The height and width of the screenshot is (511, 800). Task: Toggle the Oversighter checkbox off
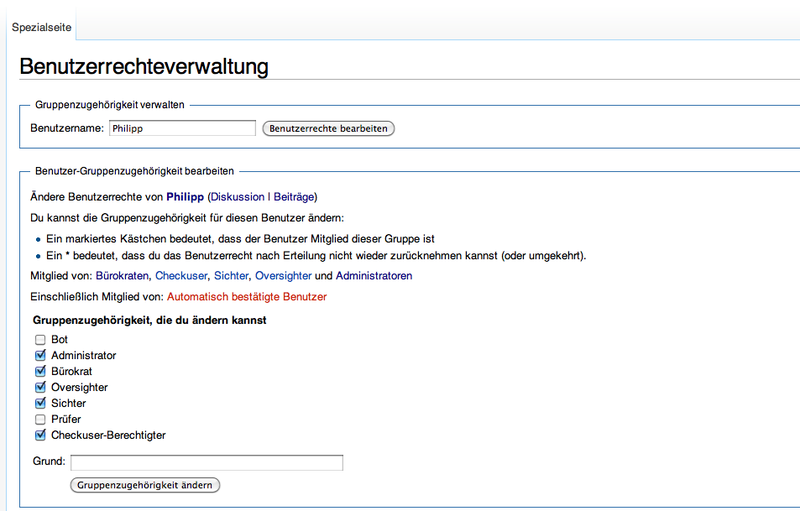tap(41, 387)
